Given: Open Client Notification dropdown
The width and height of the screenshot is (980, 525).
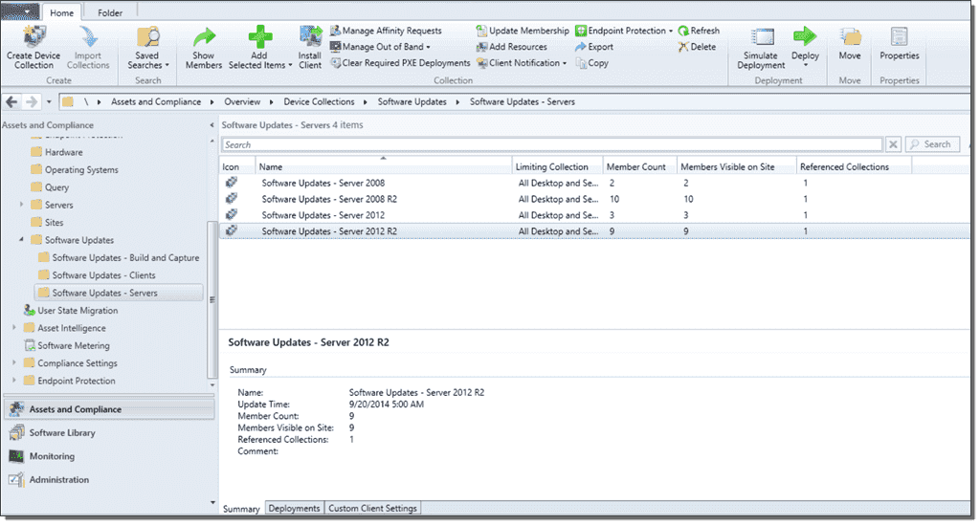Looking at the screenshot, I should point(522,63).
